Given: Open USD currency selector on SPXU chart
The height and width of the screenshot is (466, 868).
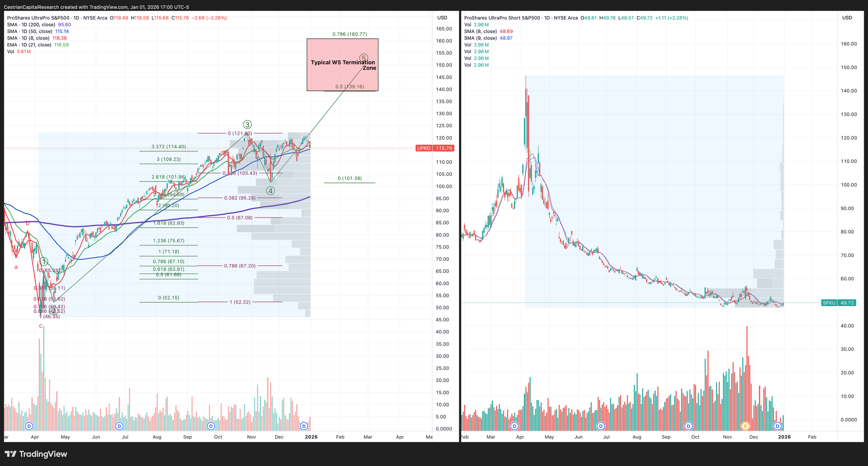Looking at the screenshot, I should click(847, 18).
